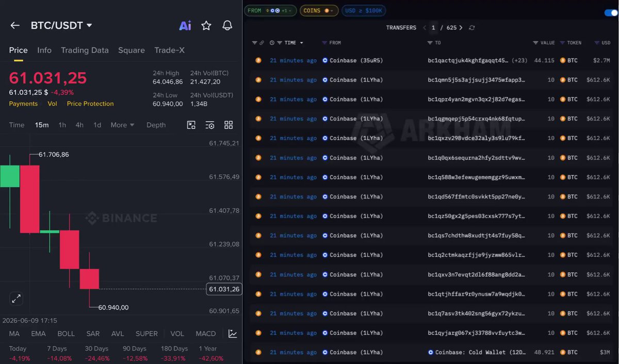Toggle the switch at Arkham top right
The height and width of the screenshot is (364, 619).
611,13
